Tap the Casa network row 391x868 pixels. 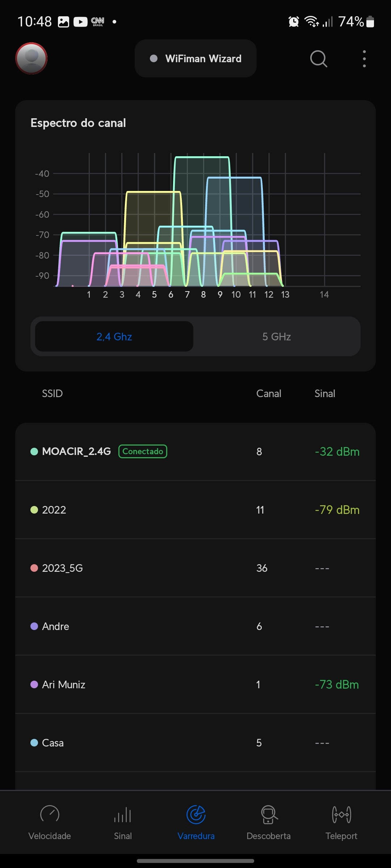coord(195,743)
